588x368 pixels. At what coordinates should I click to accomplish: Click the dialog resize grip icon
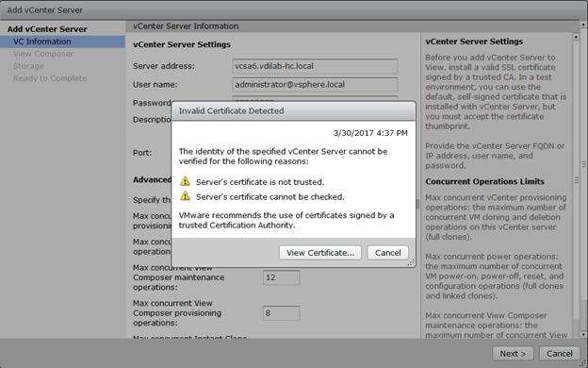[x=411, y=263]
